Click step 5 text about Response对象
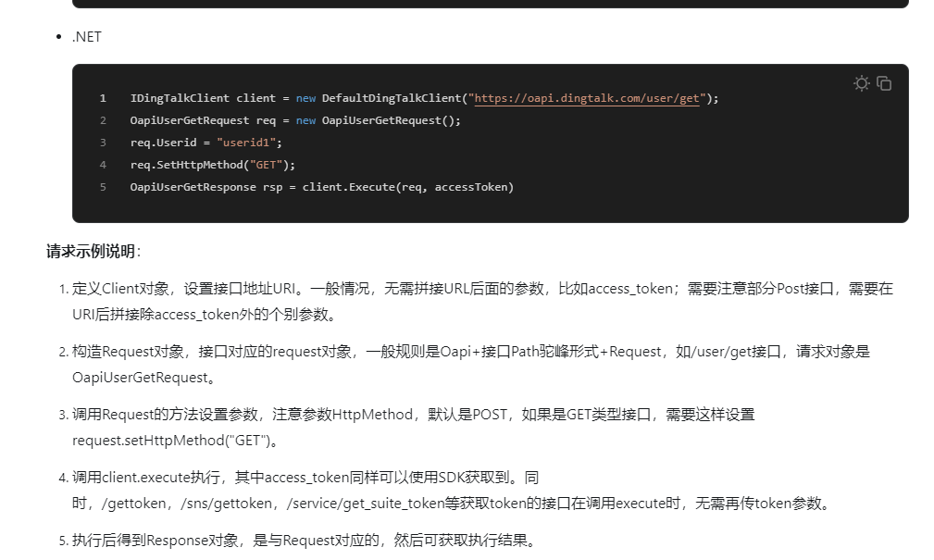 tap(304, 541)
